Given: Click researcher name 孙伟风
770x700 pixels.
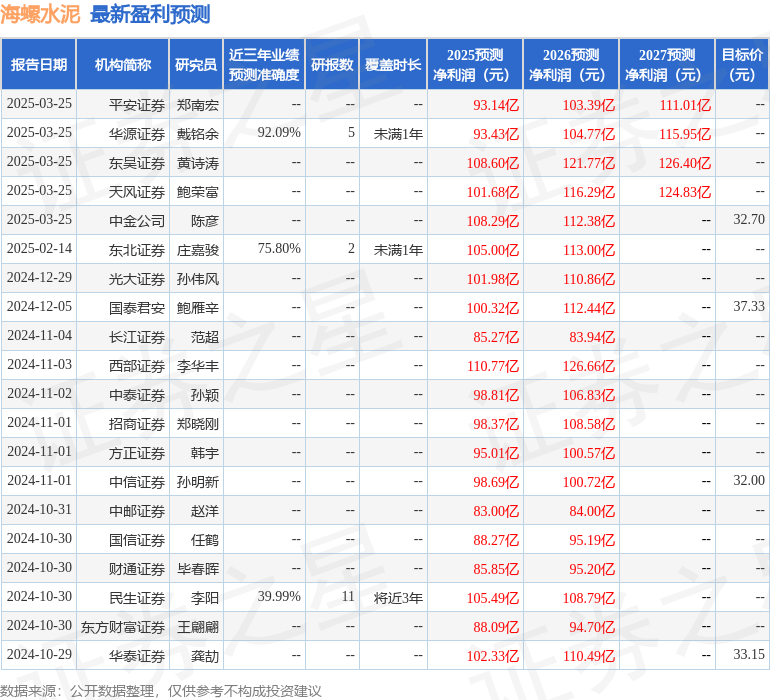Looking at the screenshot, I should click(x=198, y=279).
